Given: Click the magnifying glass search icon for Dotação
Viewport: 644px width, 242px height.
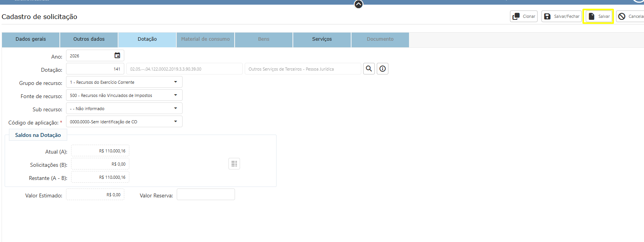Looking at the screenshot, I should tap(369, 69).
